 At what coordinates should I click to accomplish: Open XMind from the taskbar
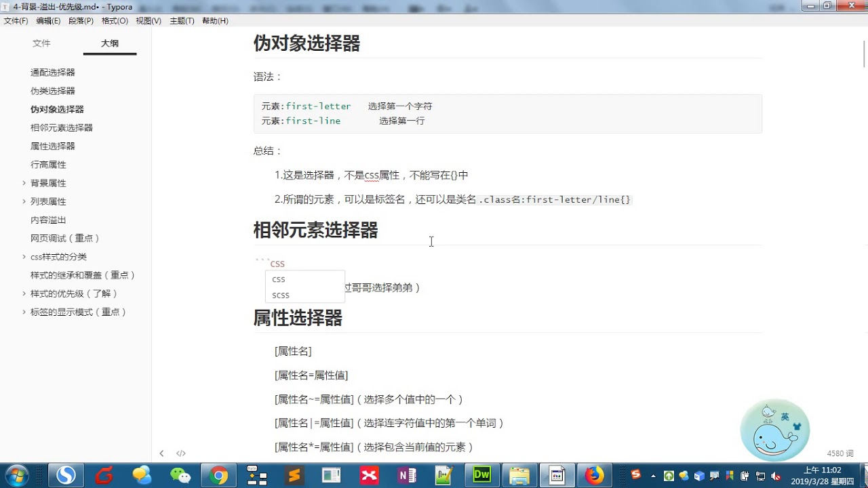click(x=370, y=475)
